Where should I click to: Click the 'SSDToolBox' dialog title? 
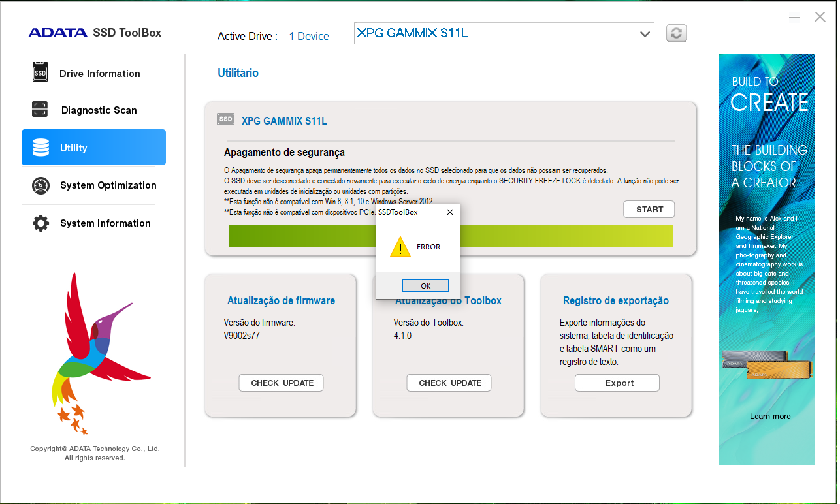pyautogui.click(x=398, y=212)
